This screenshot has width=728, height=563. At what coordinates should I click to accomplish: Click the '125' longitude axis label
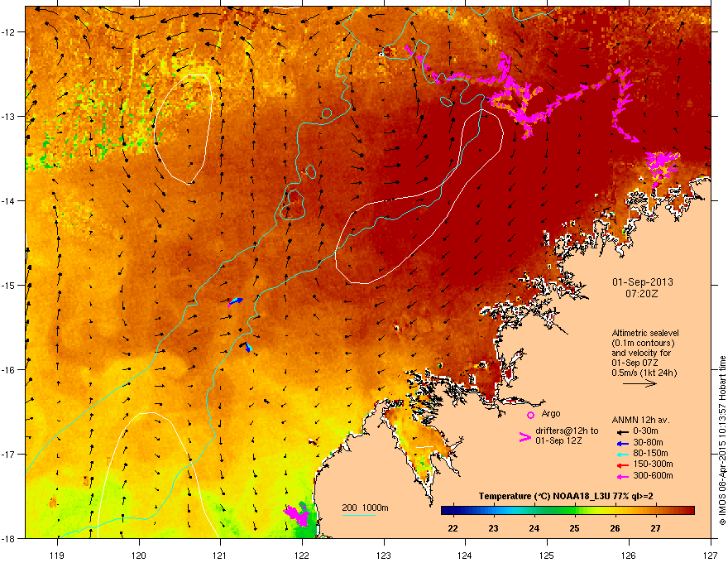tap(547, 555)
